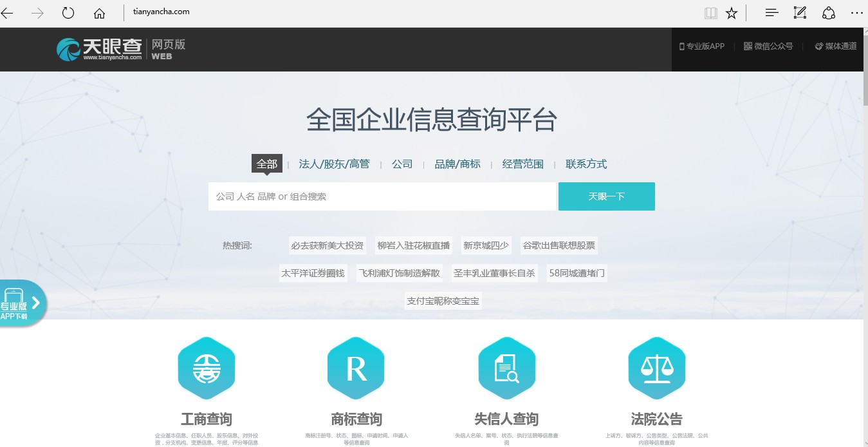Click the 工商查询 hexagon icon
This screenshot has width=868, height=447.
(x=207, y=368)
